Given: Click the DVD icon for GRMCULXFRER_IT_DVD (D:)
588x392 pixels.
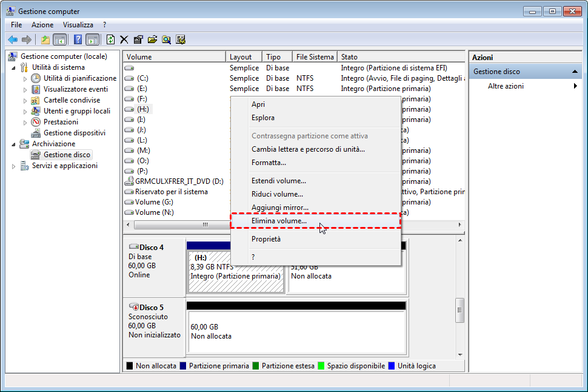Looking at the screenshot, I should pos(129,181).
